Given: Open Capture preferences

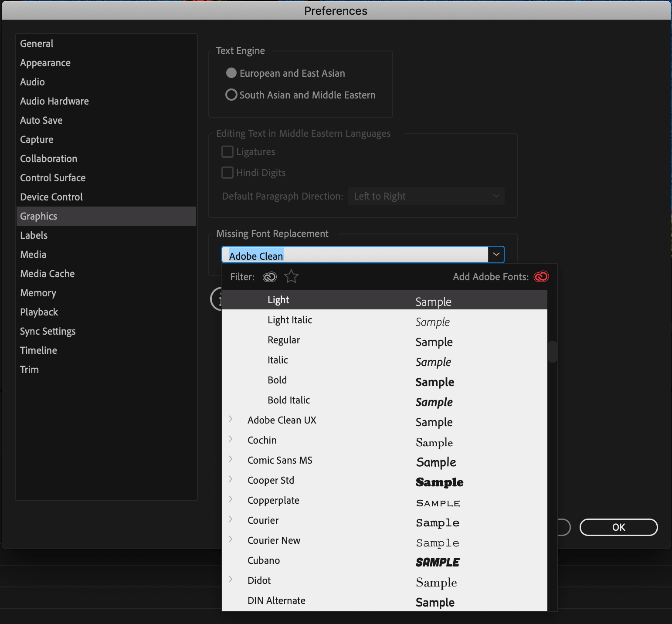Looking at the screenshot, I should click(x=106, y=139).
